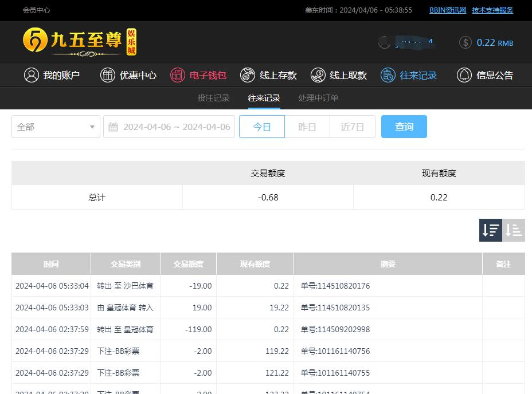Image resolution: width=532 pixels, height=394 pixels.
Task: Sort records in ascending order
Action: pyautogui.click(x=514, y=230)
